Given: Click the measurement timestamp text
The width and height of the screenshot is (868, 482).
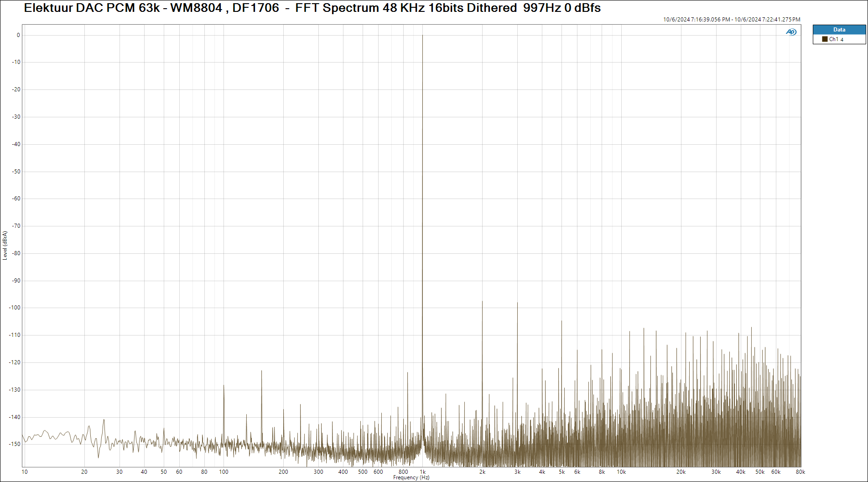Looking at the screenshot, I should point(731,20).
